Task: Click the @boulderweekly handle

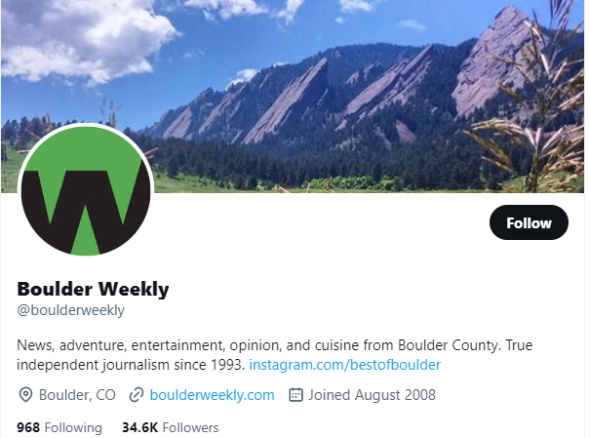Action: click(71, 310)
